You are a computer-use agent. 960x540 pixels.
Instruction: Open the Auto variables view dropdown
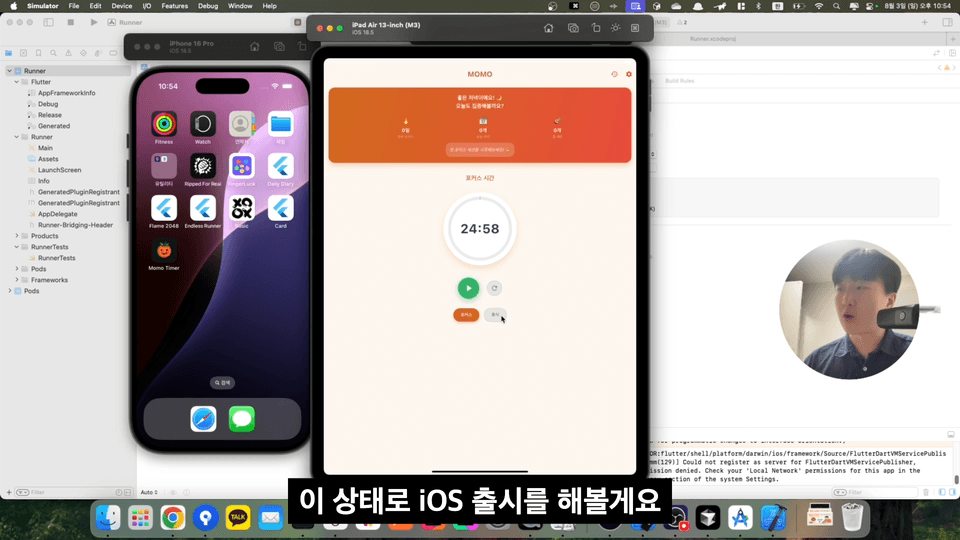(x=149, y=492)
